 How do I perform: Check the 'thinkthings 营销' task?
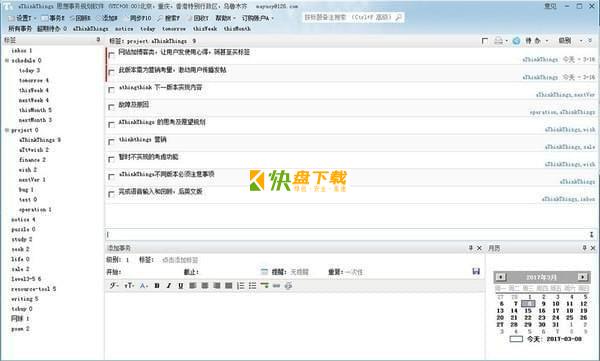pos(111,142)
